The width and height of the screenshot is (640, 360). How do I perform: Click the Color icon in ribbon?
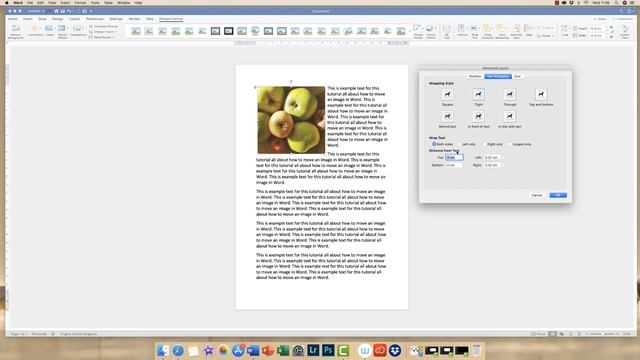point(49,31)
